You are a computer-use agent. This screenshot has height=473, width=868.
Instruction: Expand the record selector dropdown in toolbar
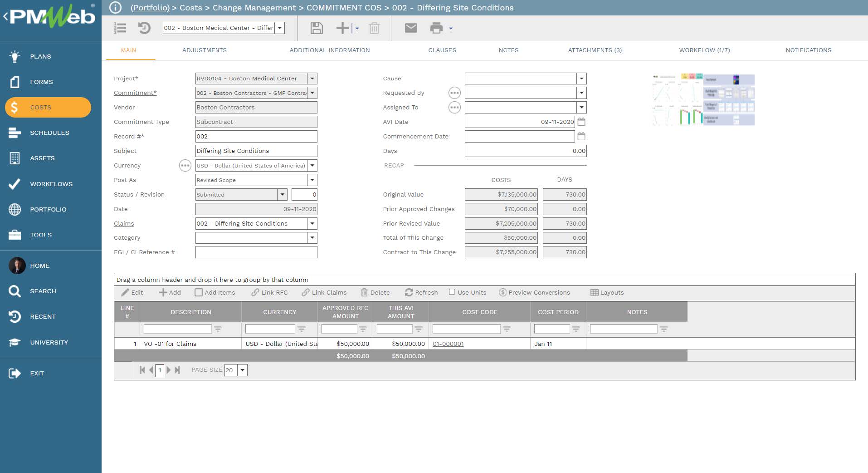pyautogui.click(x=280, y=28)
